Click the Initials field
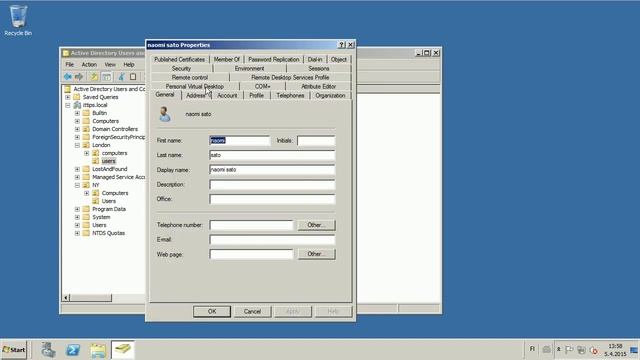Image resolution: width=640 pixels, height=360 pixels. click(x=316, y=140)
